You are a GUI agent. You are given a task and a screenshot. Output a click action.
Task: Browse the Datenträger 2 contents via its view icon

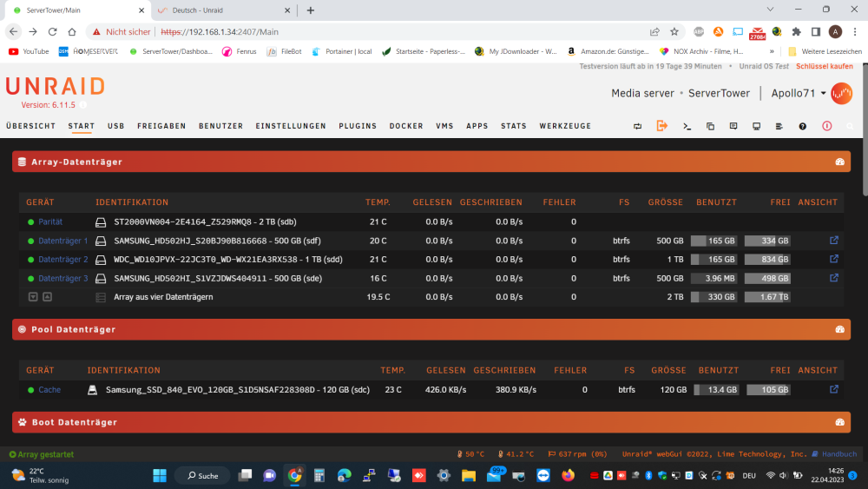833,259
